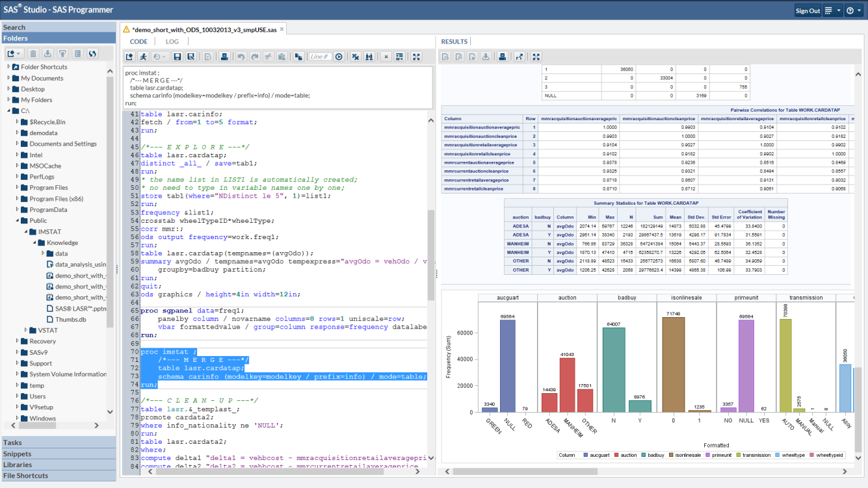Download results as RTF icon
Screen dimensions: 868x488
[x=472, y=57]
